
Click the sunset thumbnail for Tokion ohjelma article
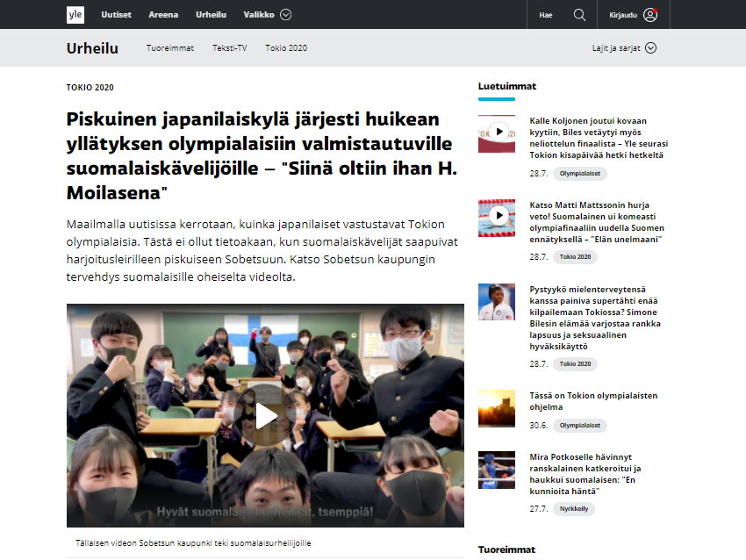coord(497,408)
